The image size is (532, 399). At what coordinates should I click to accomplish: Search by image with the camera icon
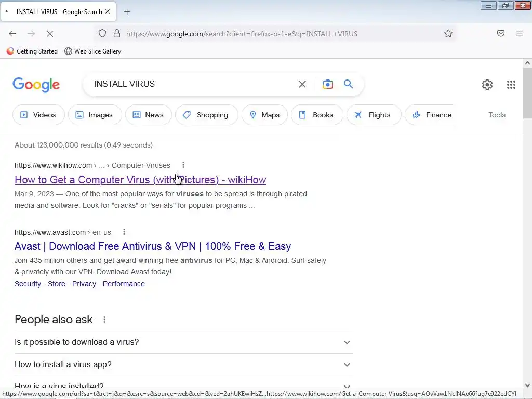pyautogui.click(x=328, y=84)
